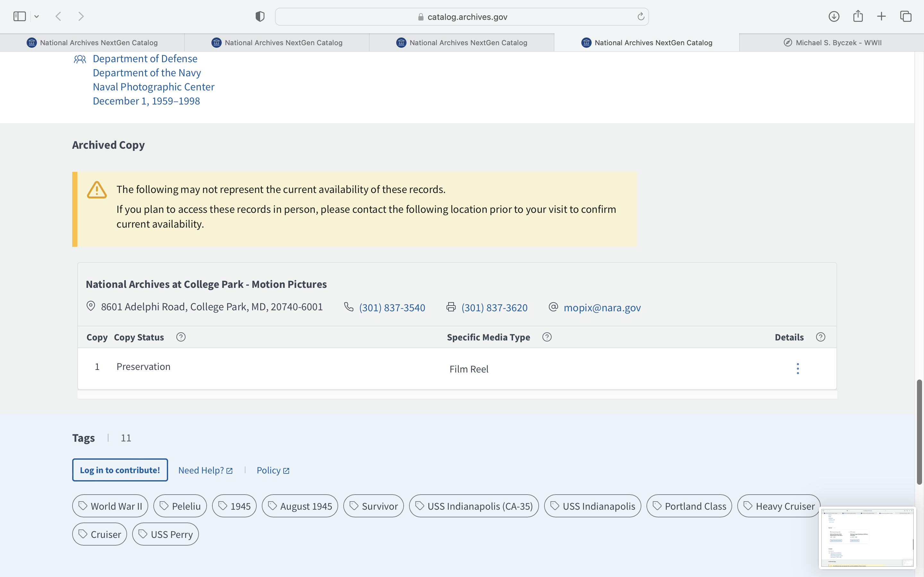Screen dimensions: 924x577
Task: Show the tab overview icon
Action: 906,16
